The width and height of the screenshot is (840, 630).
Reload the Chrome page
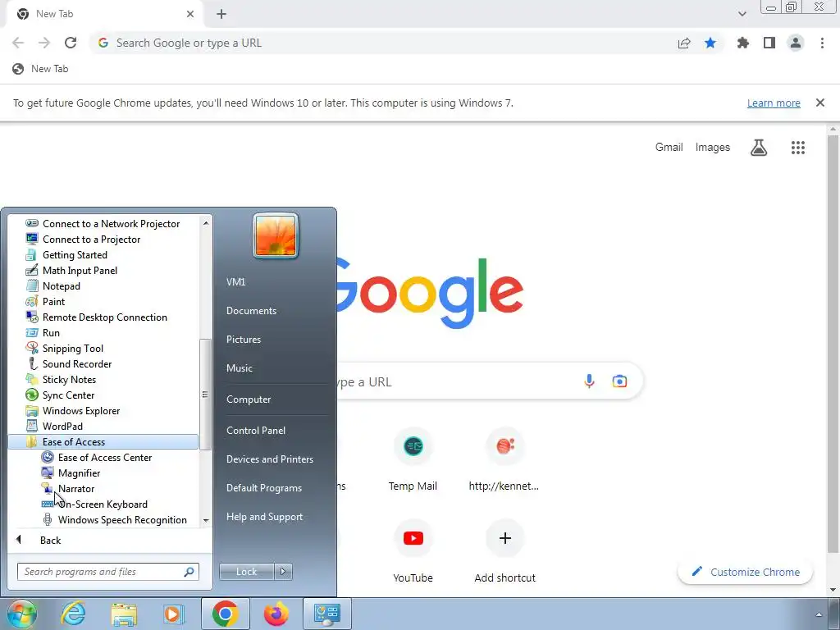coord(71,43)
